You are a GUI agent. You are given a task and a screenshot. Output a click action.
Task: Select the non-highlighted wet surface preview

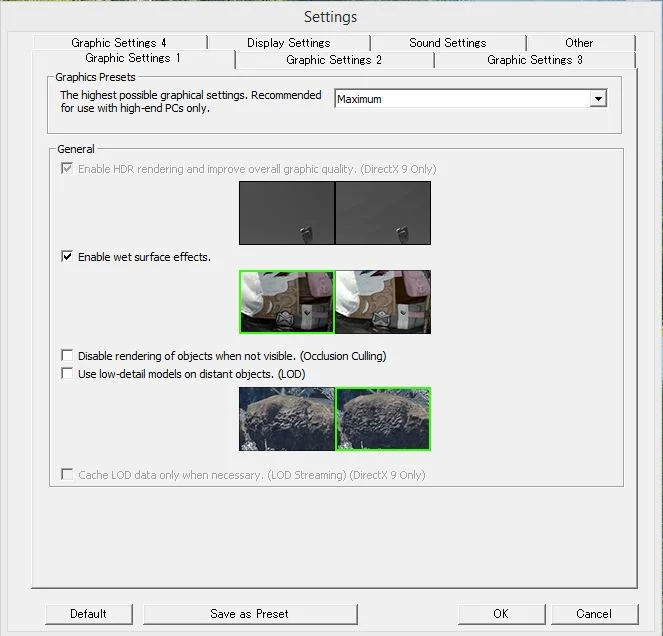[383, 302]
